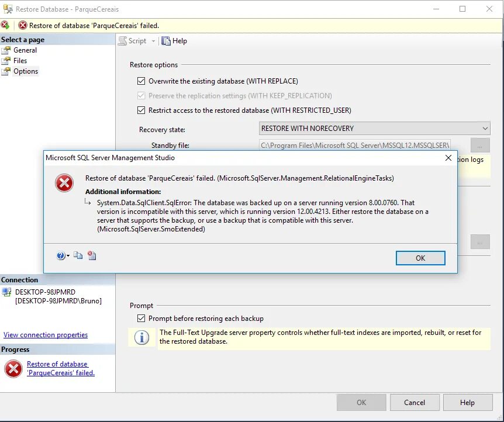Click the information icon beside Full-Text note
The width and height of the screenshot is (504, 422).
click(x=141, y=337)
